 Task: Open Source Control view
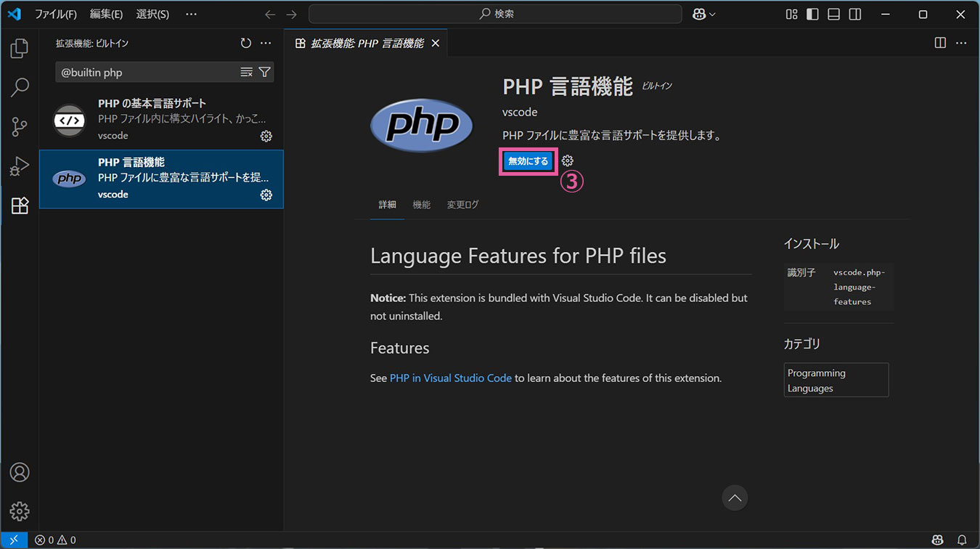coord(20,127)
